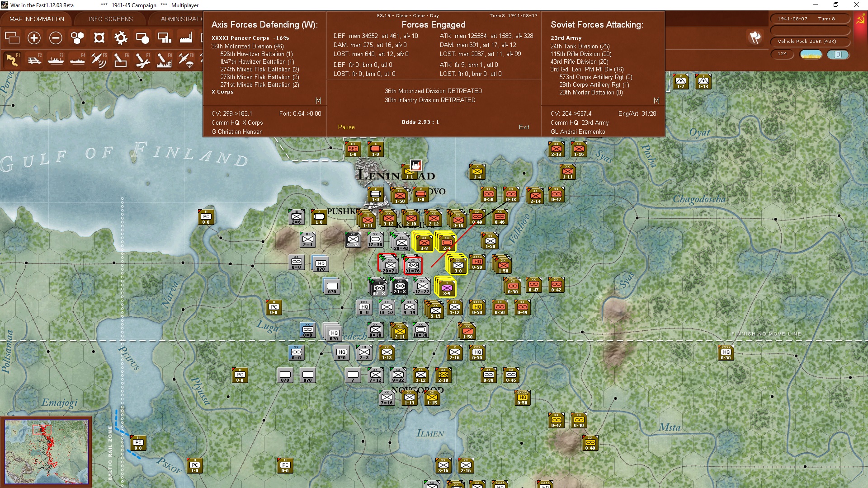Select the 1-16 Soviet unit counter

[x=579, y=150]
